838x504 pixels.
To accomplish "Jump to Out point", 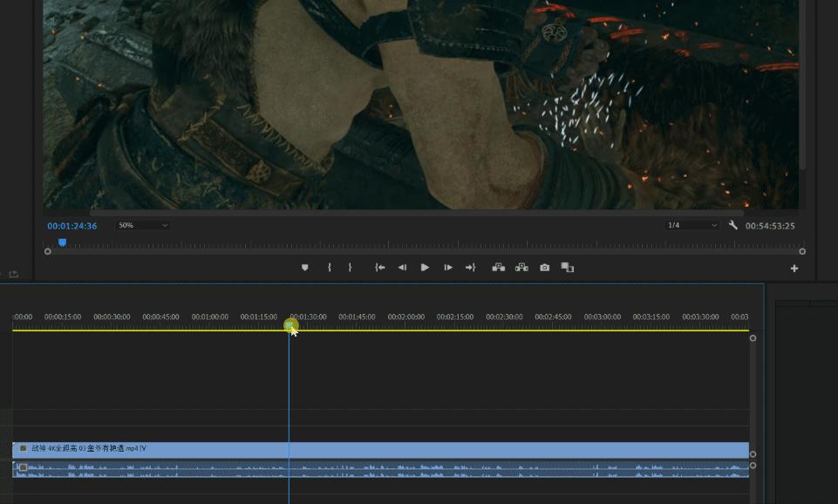I will click(470, 268).
